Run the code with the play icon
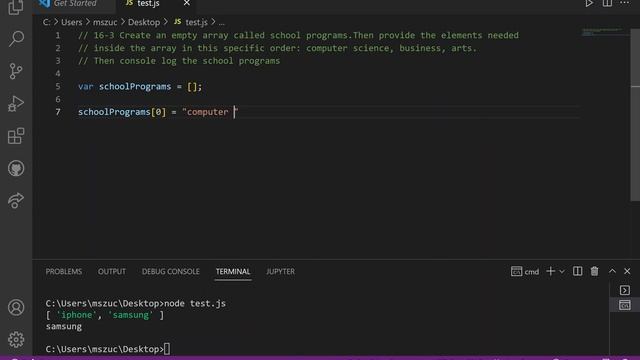 (x=589, y=4)
